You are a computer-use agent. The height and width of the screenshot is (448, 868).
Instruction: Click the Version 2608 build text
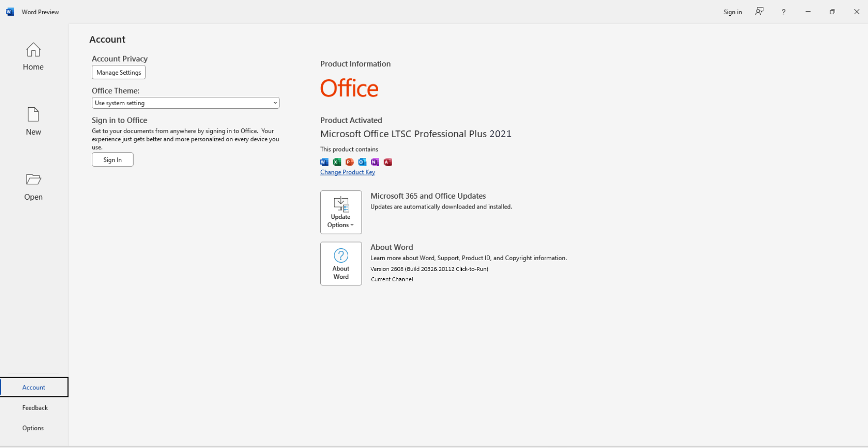429,269
